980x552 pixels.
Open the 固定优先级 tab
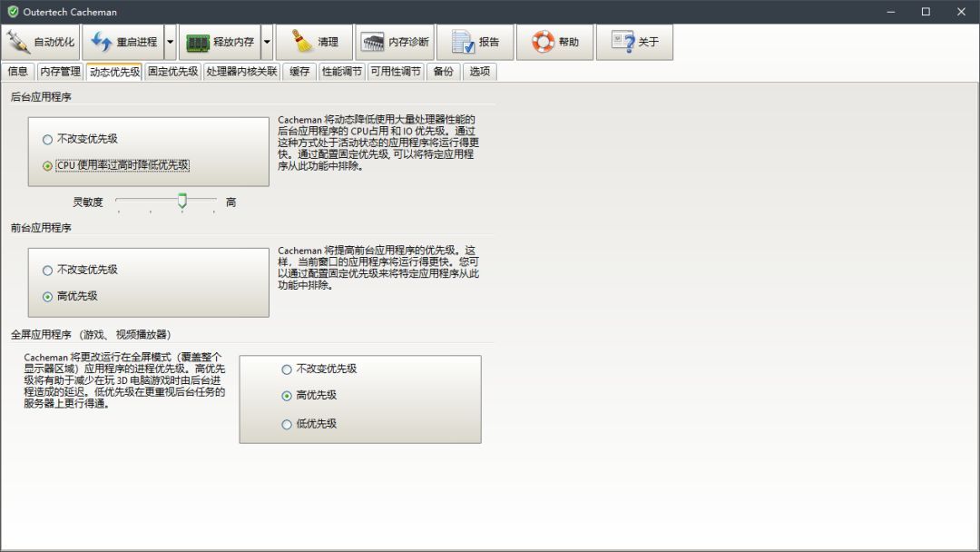point(173,71)
